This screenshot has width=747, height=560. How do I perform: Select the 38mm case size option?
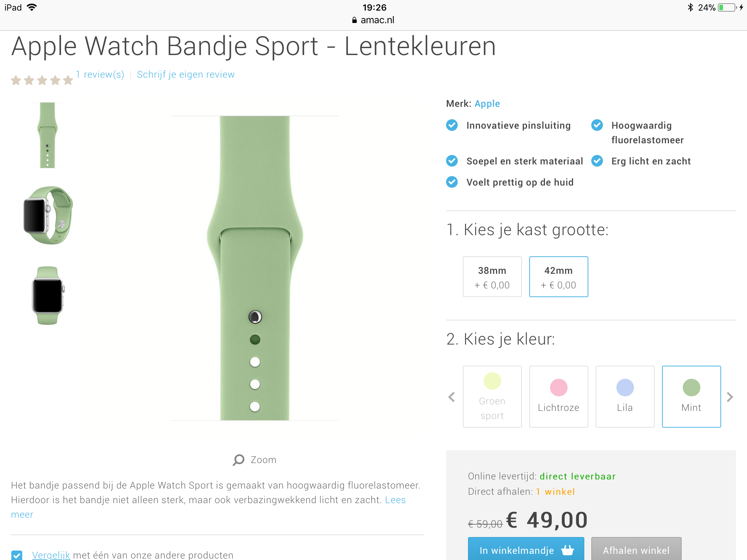(492, 277)
